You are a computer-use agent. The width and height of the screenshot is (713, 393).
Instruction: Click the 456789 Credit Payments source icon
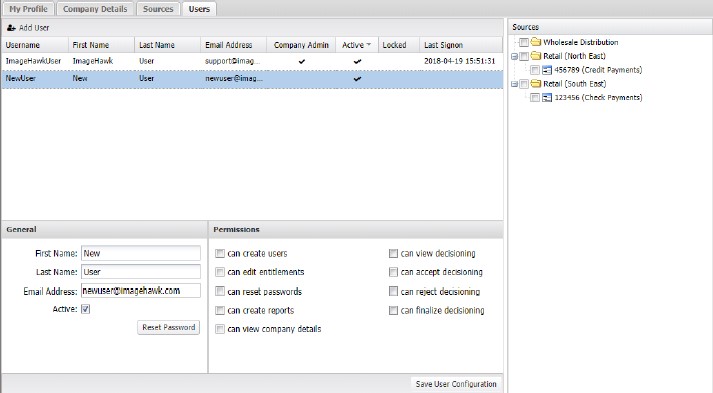(x=547, y=70)
